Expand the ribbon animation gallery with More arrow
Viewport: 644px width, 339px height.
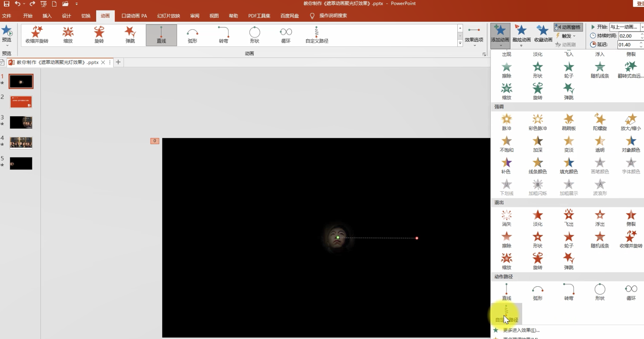click(460, 44)
